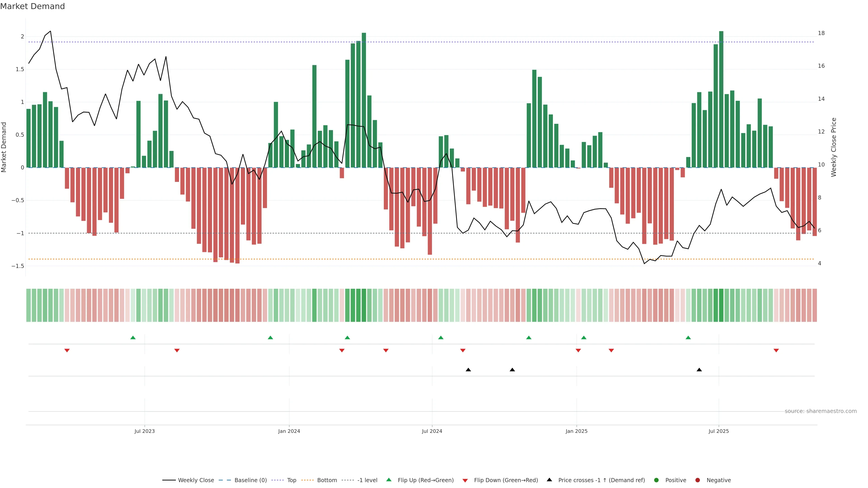
Task: Click the black triangle marker nearest Jul 2025
Action: tap(699, 370)
